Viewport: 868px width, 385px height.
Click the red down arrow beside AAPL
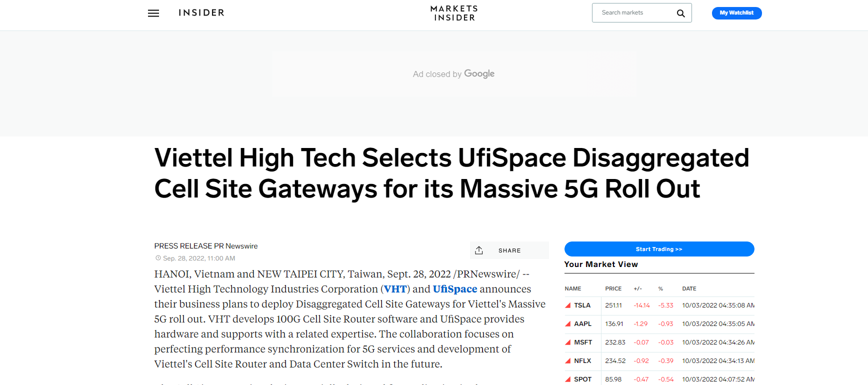568,324
